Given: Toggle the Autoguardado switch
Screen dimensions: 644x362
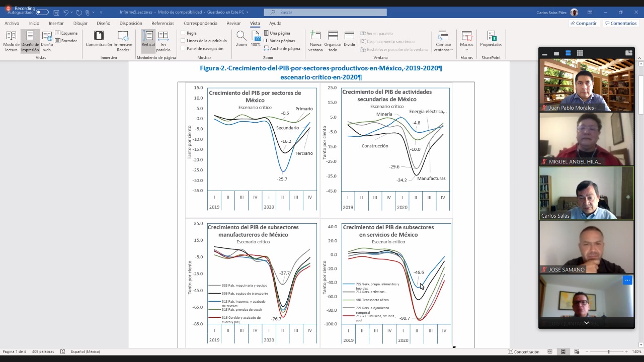Looking at the screenshot, I should pyautogui.click(x=42, y=12).
